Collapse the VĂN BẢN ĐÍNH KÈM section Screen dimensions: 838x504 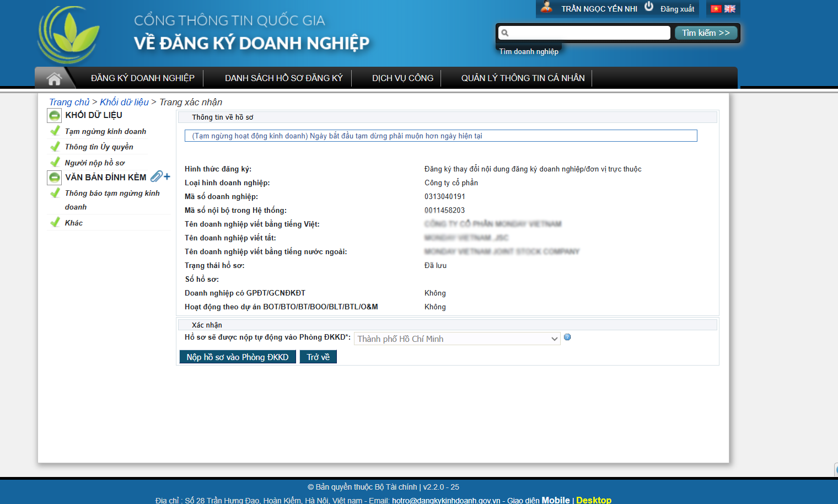(x=55, y=177)
